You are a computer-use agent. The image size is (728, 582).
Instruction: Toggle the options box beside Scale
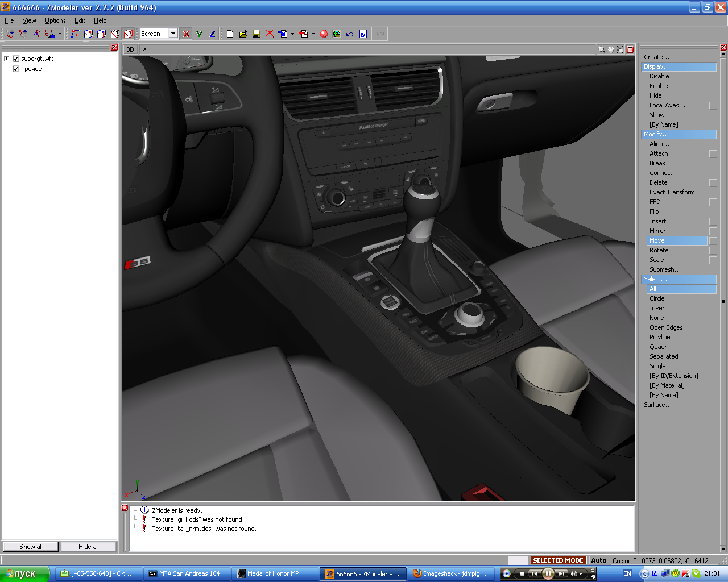tap(713, 260)
